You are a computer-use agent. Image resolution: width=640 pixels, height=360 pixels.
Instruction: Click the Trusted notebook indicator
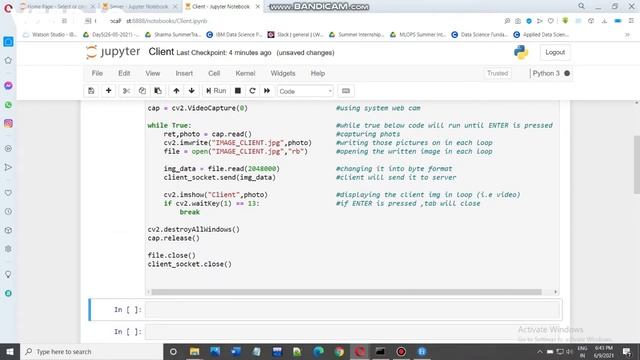pyautogui.click(x=498, y=73)
